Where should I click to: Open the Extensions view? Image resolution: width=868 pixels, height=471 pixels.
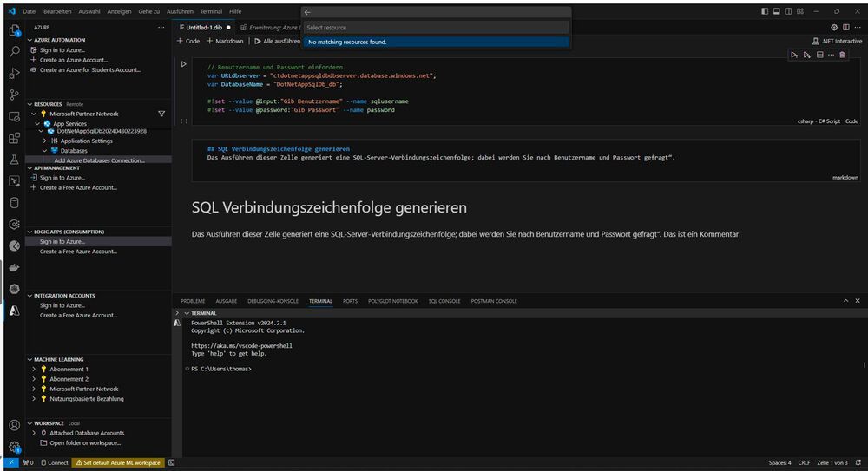(x=15, y=138)
